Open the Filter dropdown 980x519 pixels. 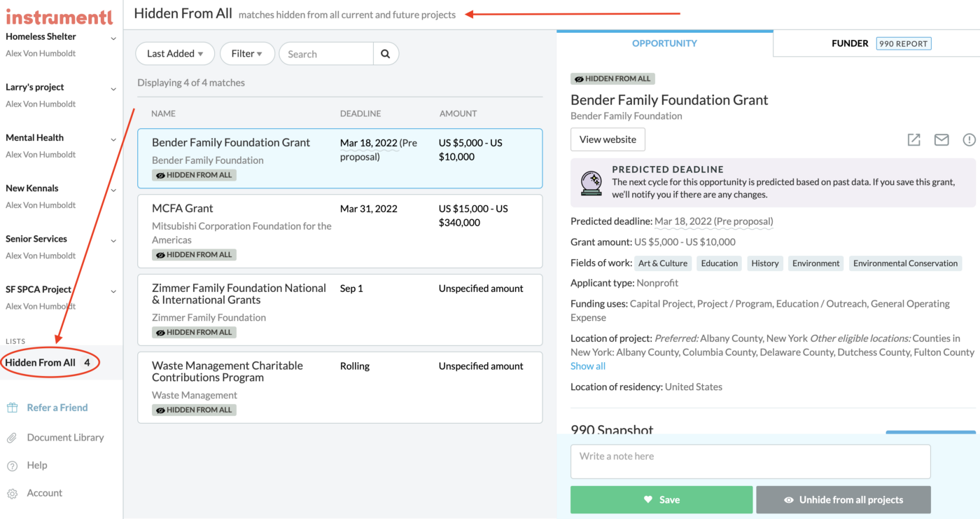[247, 54]
